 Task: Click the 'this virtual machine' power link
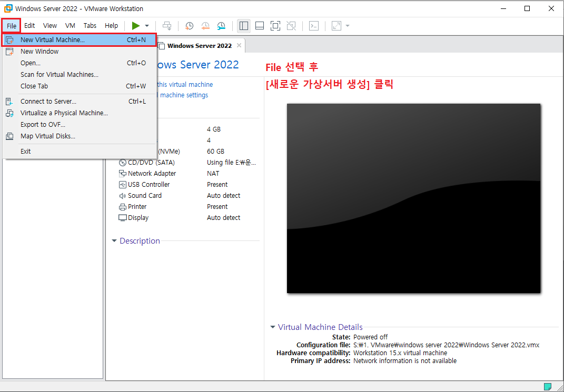click(185, 84)
